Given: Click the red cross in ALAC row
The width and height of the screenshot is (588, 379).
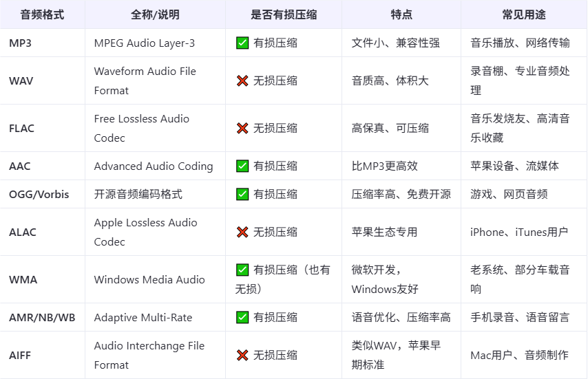Looking at the screenshot, I should (242, 232).
